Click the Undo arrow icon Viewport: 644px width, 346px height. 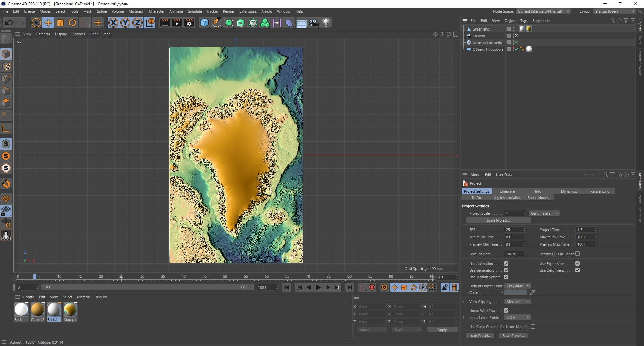pos(9,23)
